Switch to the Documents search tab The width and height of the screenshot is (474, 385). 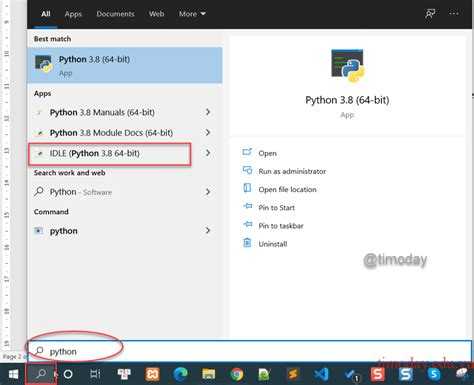tap(115, 14)
